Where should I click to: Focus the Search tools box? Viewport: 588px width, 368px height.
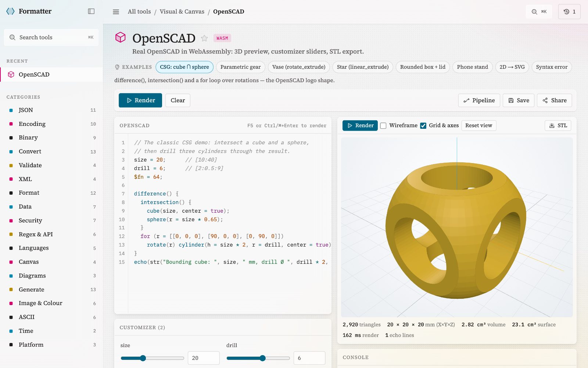(x=51, y=38)
